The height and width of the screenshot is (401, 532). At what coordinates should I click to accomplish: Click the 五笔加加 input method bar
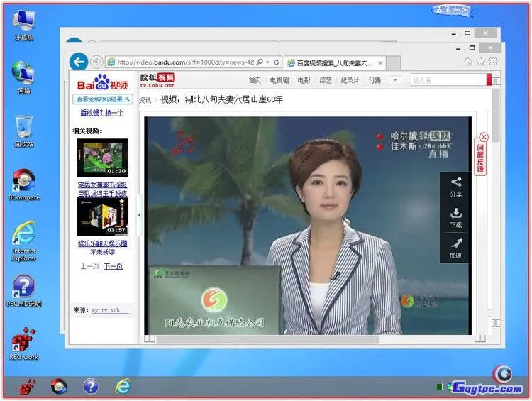[x=453, y=10]
